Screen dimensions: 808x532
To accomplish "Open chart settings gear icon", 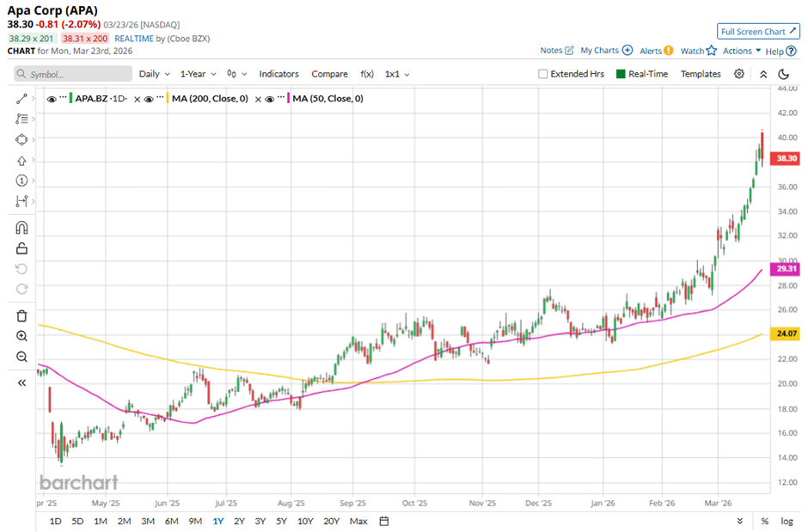I will point(738,74).
